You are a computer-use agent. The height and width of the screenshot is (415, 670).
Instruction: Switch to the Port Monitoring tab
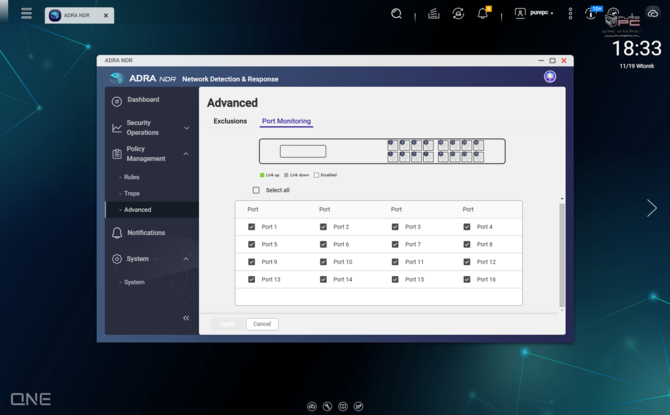(x=286, y=121)
